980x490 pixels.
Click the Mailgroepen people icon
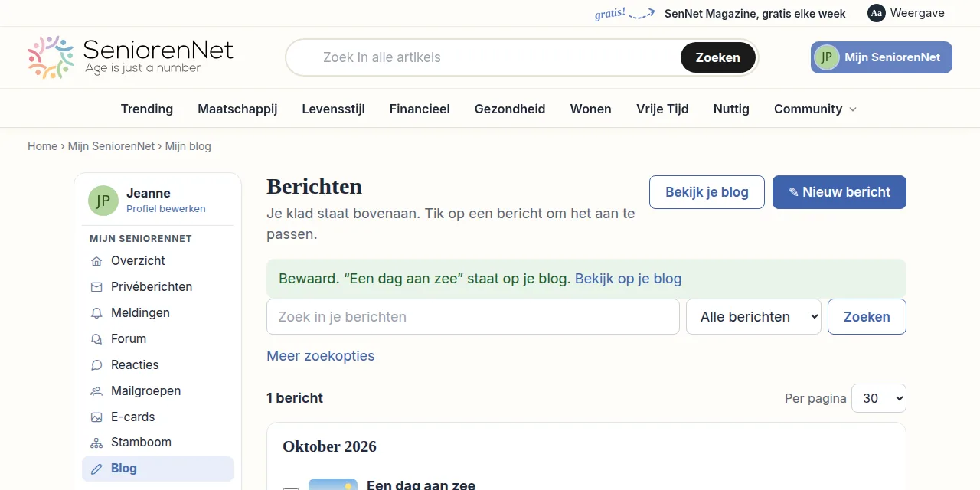(96, 391)
